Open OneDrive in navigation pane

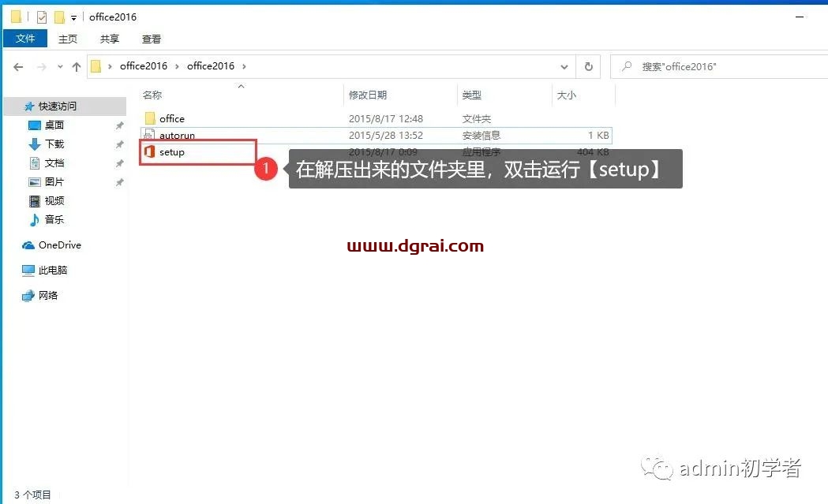[60, 245]
